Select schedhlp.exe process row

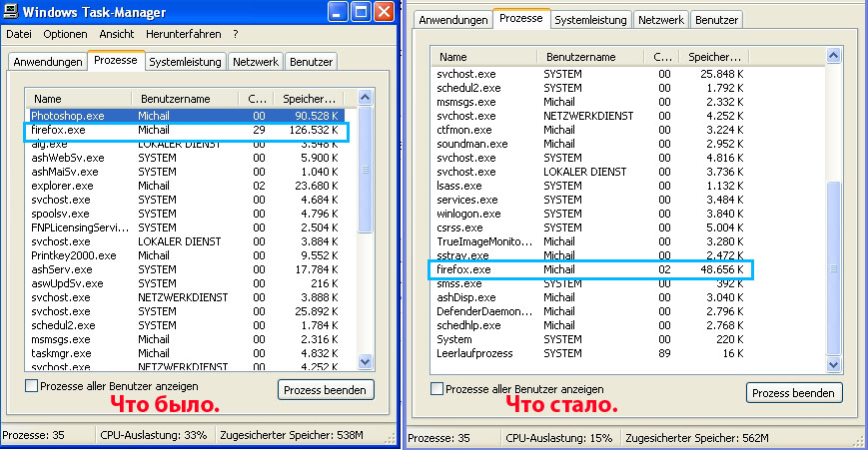point(590,325)
